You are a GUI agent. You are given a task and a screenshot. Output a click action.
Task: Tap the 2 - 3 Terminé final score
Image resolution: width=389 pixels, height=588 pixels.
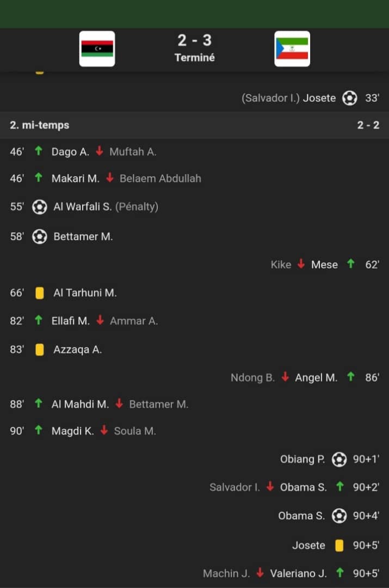pos(195,48)
